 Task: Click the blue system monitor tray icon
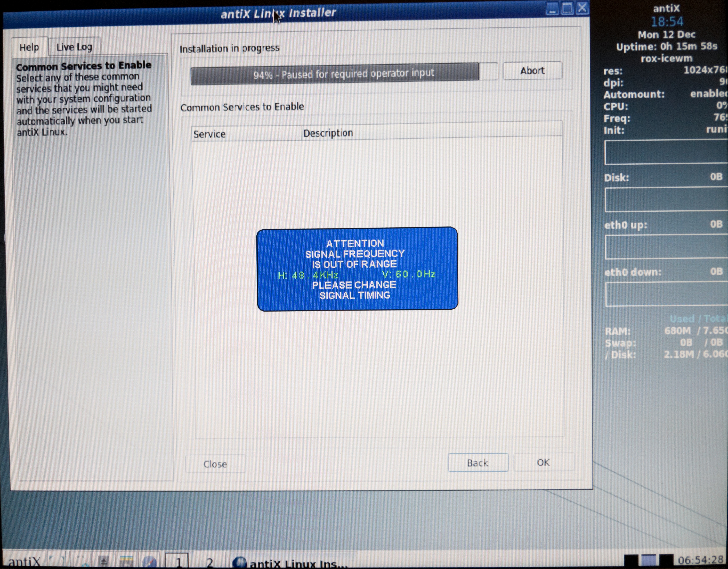[648, 560]
